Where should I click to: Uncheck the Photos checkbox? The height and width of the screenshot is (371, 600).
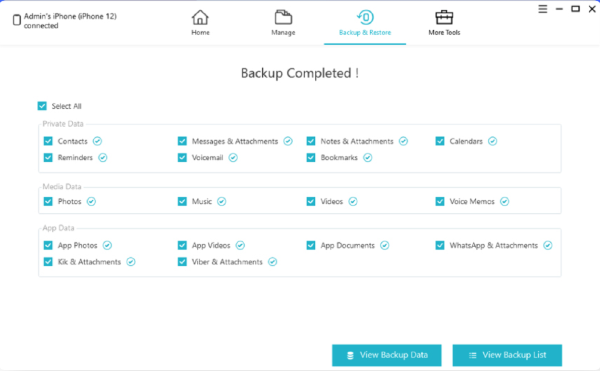click(x=48, y=202)
